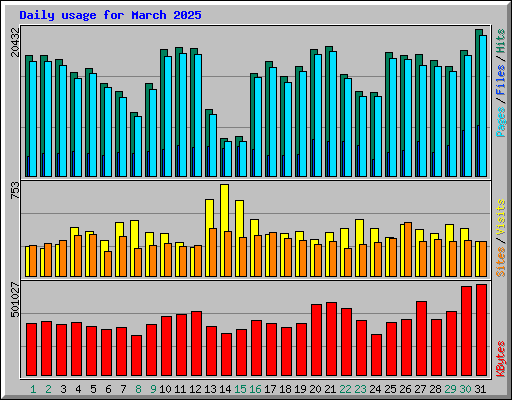Click the 'Pages' legend label
This screenshot has height=400, width=512.
point(501,122)
